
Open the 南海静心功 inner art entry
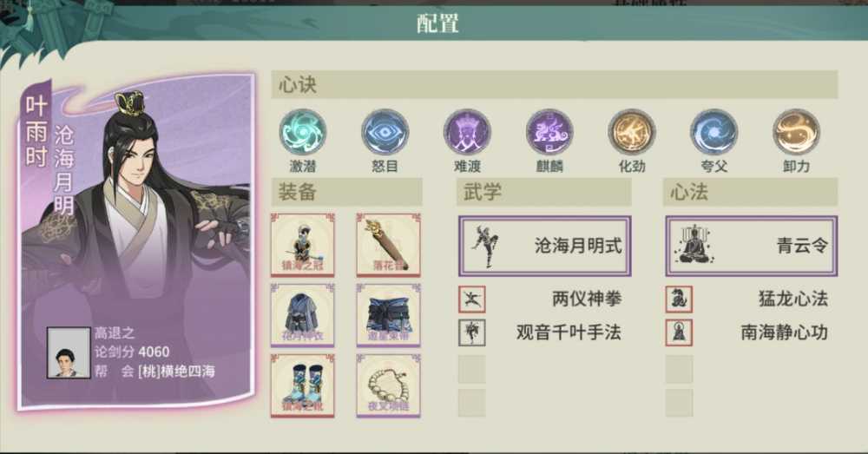pyautogui.click(x=746, y=332)
